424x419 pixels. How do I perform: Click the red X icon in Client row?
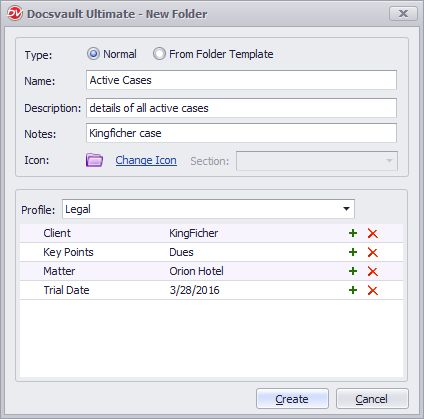(372, 233)
